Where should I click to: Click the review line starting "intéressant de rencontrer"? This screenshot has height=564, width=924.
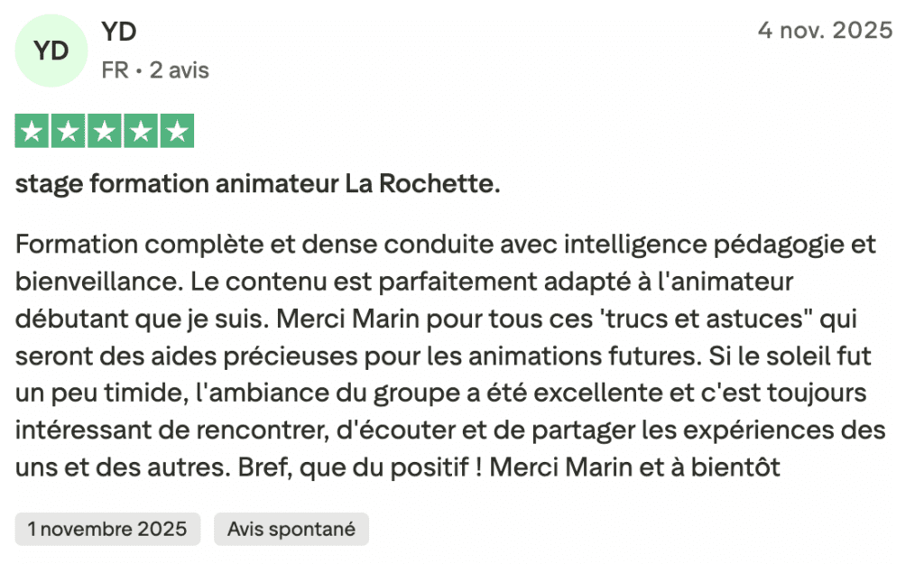click(x=450, y=431)
